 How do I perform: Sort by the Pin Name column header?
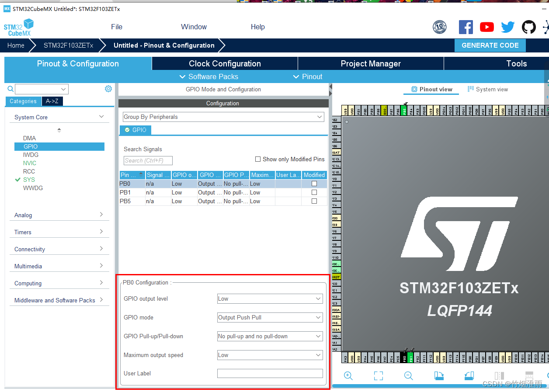[x=132, y=175]
